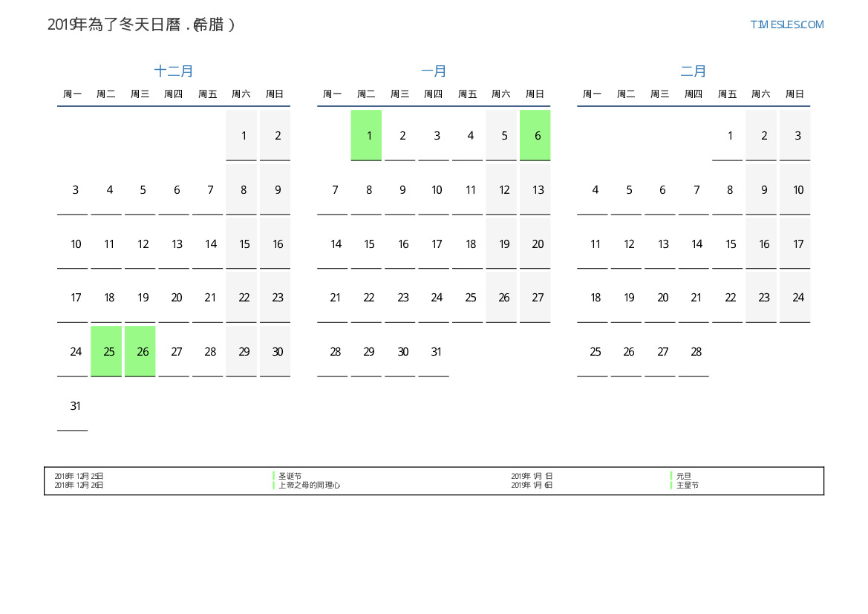Screen dimensions: 868x614
Task: Click January 31 date cell
Action: click(436, 351)
